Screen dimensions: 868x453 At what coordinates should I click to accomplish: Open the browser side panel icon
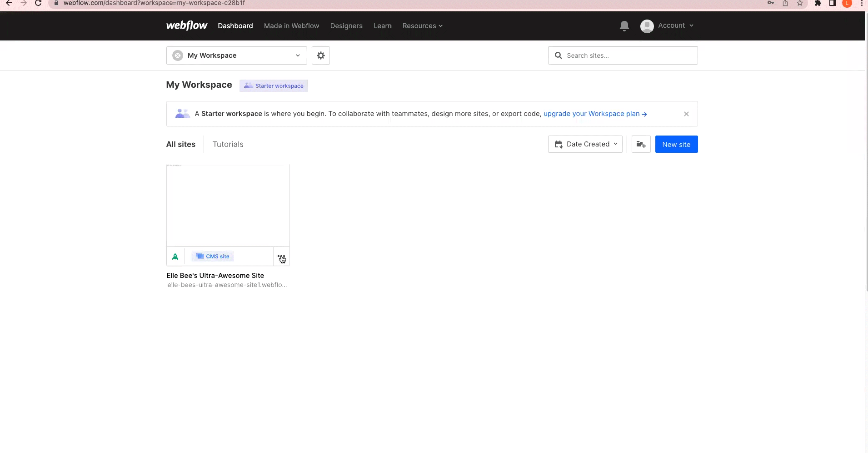(833, 3)
